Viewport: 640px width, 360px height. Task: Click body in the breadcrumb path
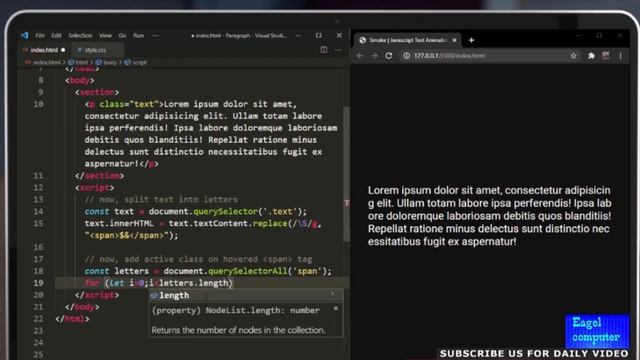tap(110, 62)
